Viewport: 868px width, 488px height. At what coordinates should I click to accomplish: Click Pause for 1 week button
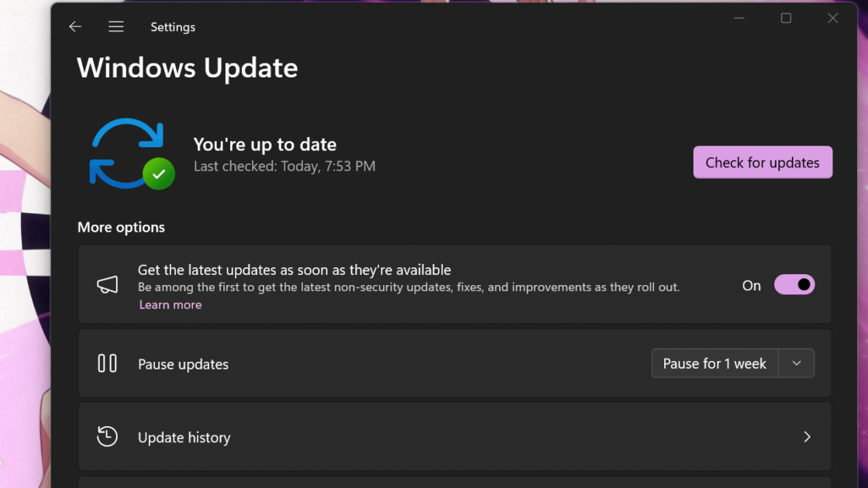pyautogui.click(x=715, y=363)
